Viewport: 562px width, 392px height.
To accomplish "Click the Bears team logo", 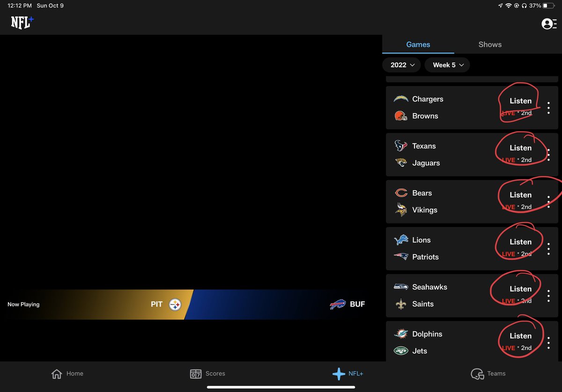I will coord(401,193).
